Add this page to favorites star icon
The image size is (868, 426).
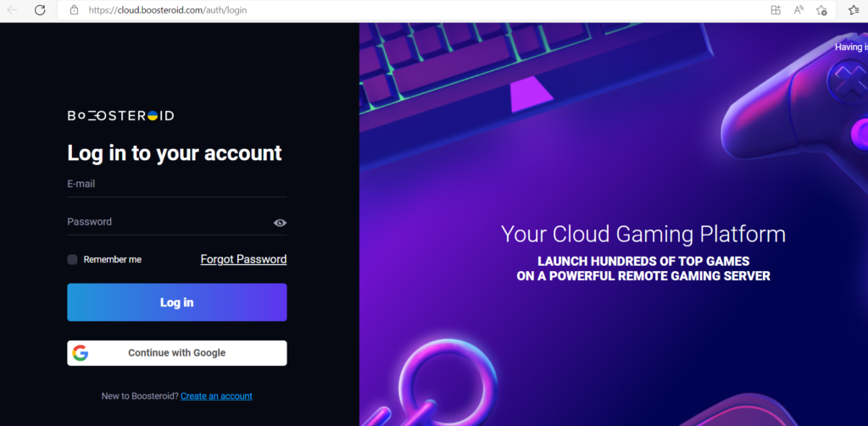click(821, 10)
